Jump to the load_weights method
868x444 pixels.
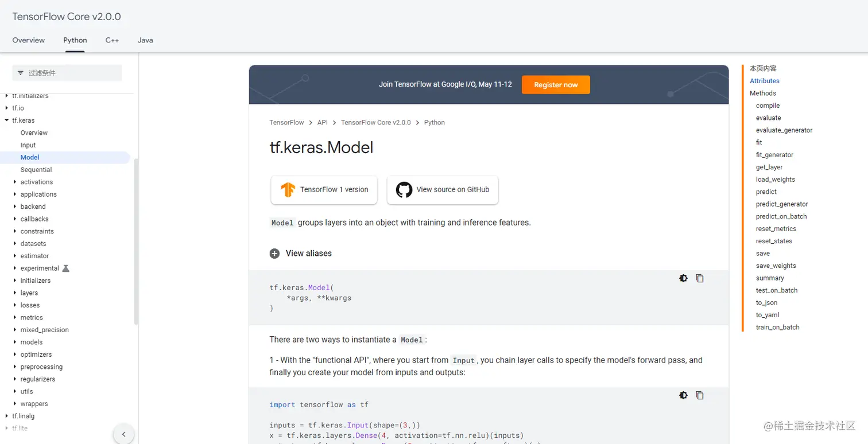click(776, 180)
